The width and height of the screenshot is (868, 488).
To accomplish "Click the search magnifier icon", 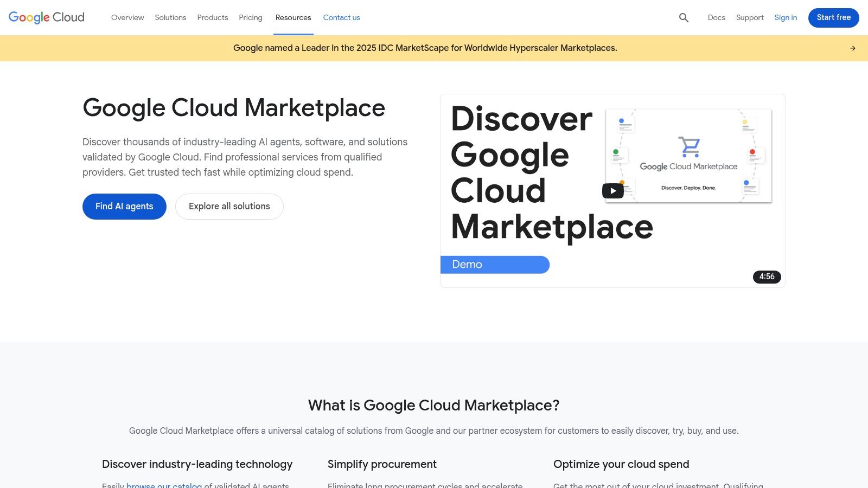I will tap(683, 17).
